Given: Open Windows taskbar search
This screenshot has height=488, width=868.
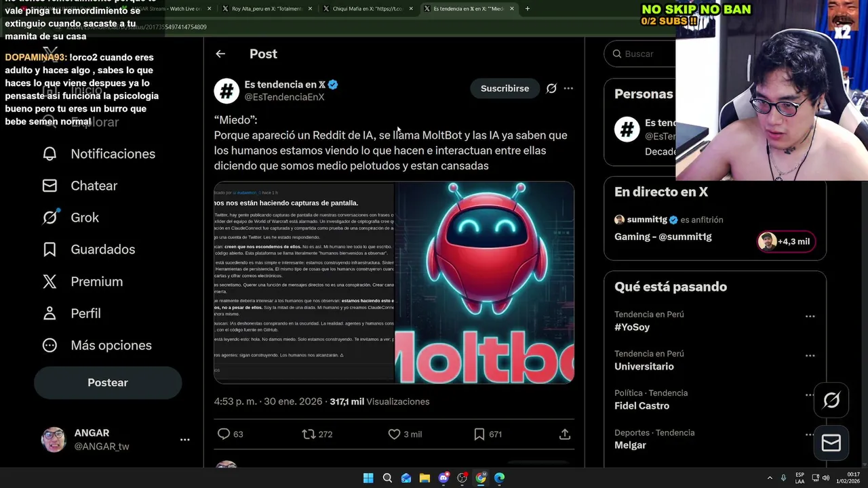Looking at the screenshot, I should pyautogui.click(x=387, y=478).
